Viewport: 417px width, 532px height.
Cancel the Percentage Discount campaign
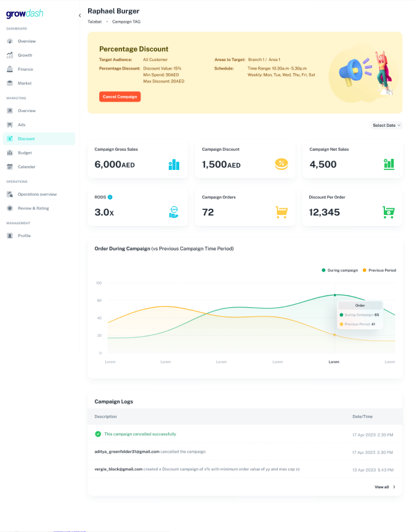(x=119, y=97)
